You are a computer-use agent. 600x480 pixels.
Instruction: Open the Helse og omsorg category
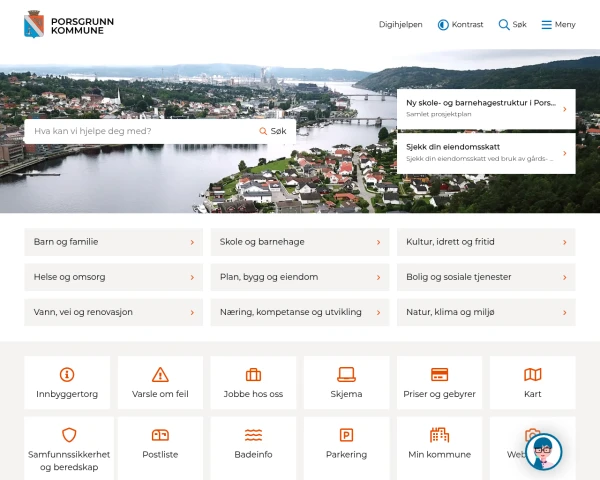click(x=114, y=277)
